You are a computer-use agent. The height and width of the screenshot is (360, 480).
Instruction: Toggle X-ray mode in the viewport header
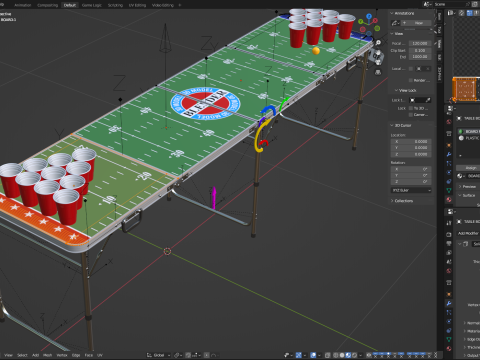tap(328, 355)
